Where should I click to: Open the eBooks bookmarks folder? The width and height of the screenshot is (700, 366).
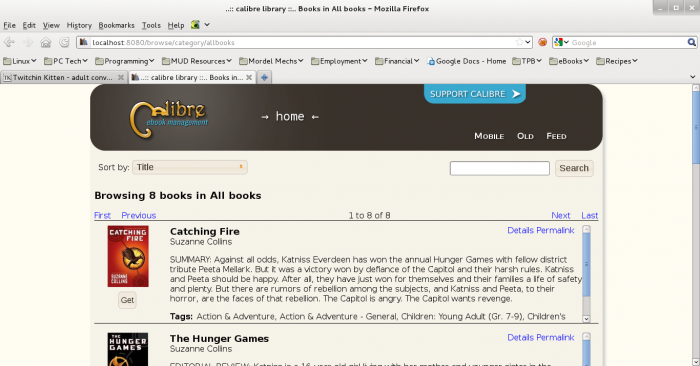coord(569,61)
